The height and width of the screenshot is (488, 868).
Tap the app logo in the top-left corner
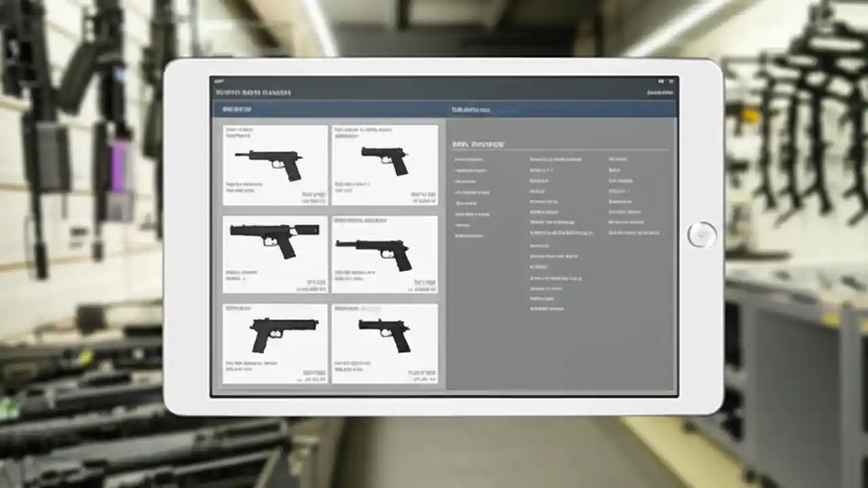pyautogui.click(x=219, y=81)
